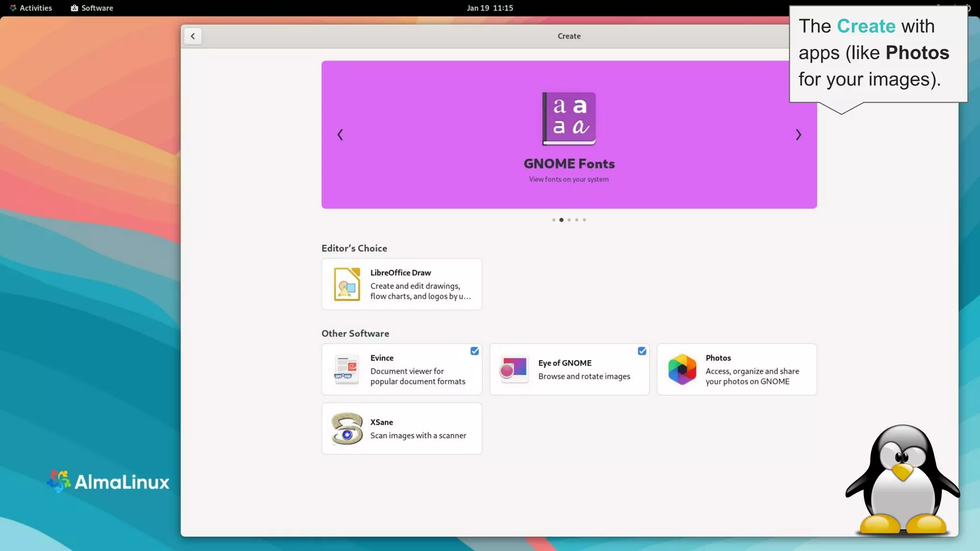This screenshot has height=551, width=980.
Task: Go back with the header arrow
Action: point(193,36)
